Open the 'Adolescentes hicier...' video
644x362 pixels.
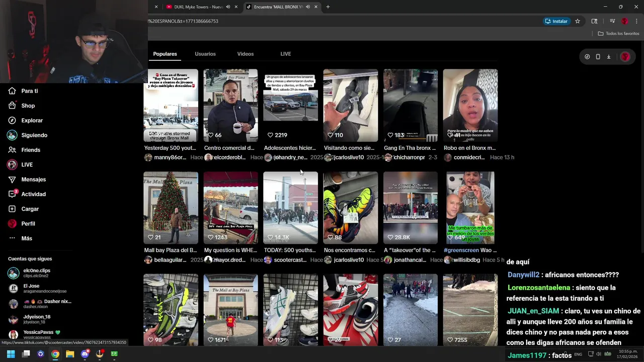click(290, 106)
